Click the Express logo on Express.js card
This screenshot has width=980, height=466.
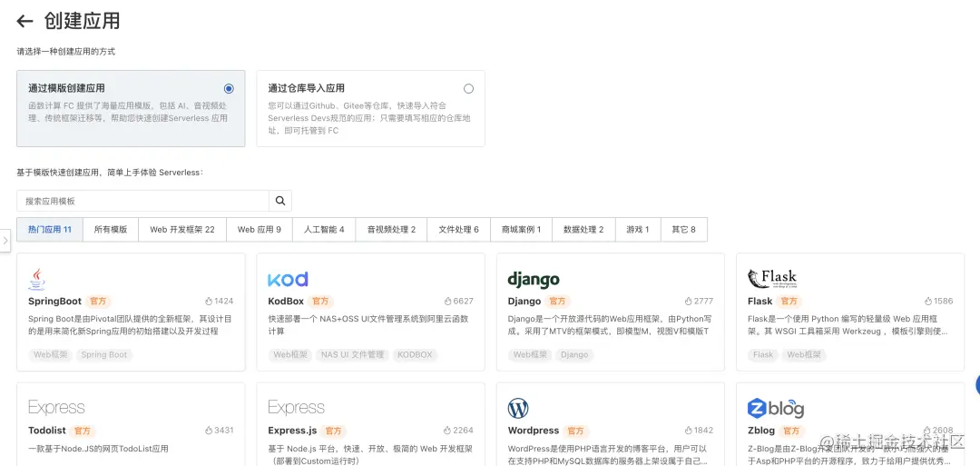[296, 407]
